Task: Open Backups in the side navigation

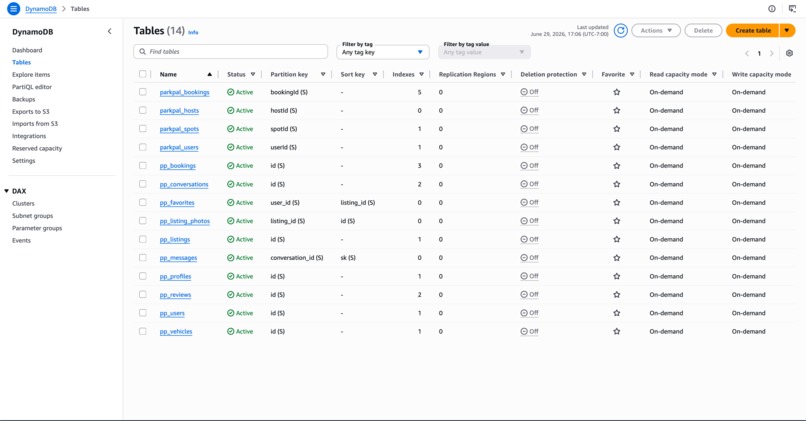Action: click(x=24, y=99)
